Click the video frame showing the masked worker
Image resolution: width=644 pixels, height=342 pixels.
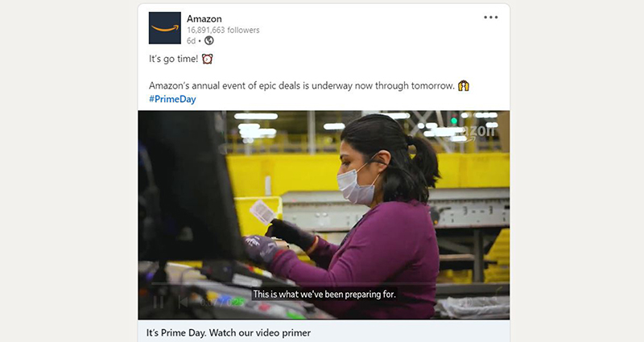click(x=324, y=215)
